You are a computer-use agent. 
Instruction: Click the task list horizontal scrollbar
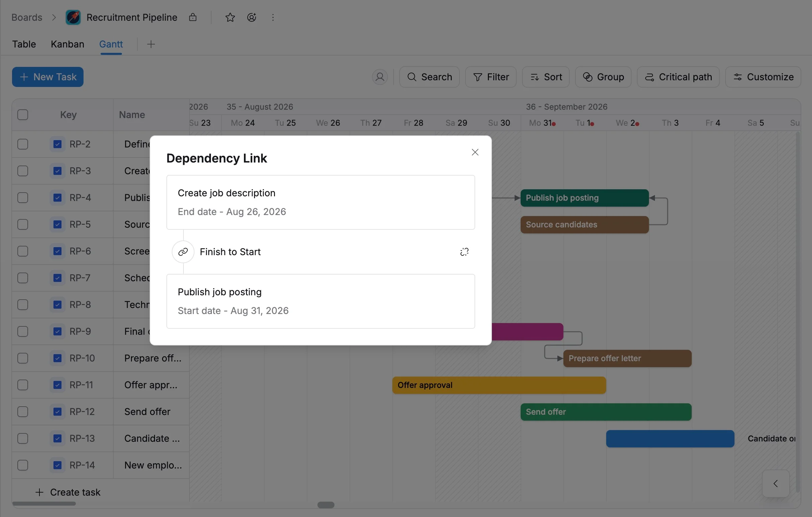coord(44,504)
